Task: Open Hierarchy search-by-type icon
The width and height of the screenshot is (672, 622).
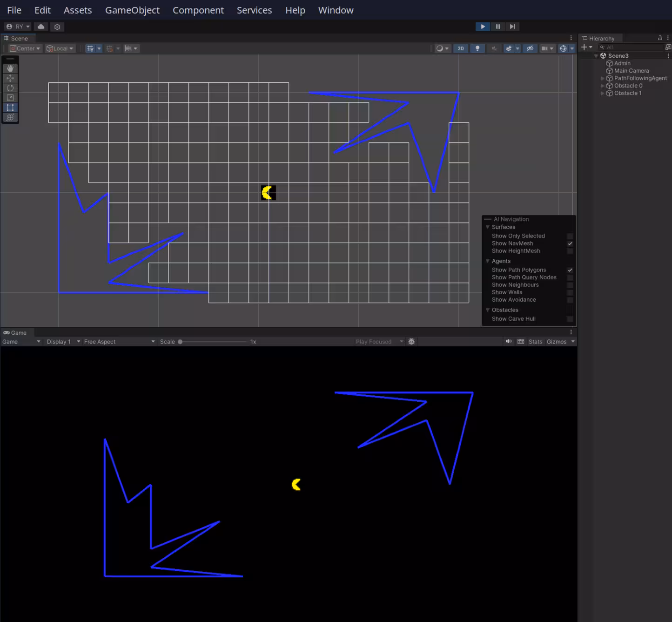Action: (x=668, y=47)
